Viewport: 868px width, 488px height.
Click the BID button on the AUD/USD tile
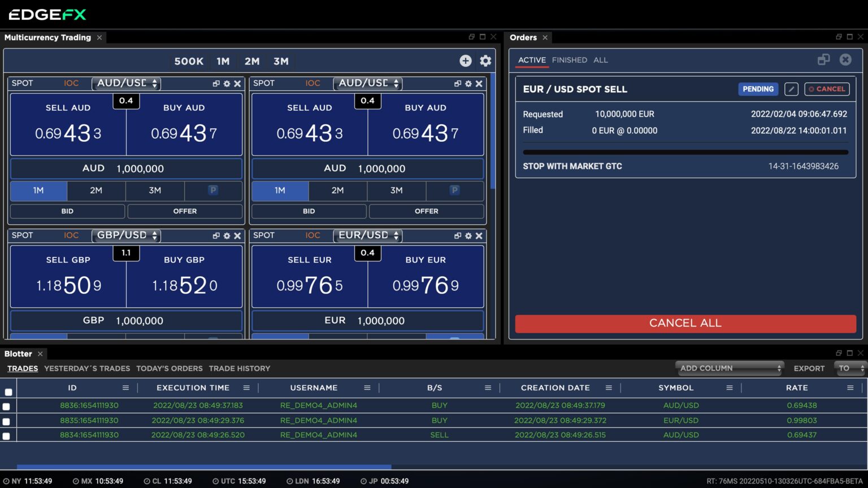67,211
